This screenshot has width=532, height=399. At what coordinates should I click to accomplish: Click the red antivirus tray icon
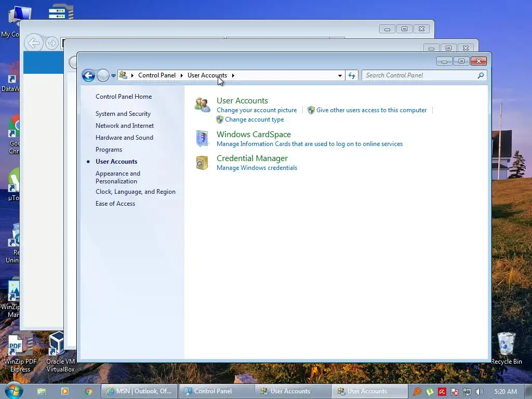(x=442, y=392)
